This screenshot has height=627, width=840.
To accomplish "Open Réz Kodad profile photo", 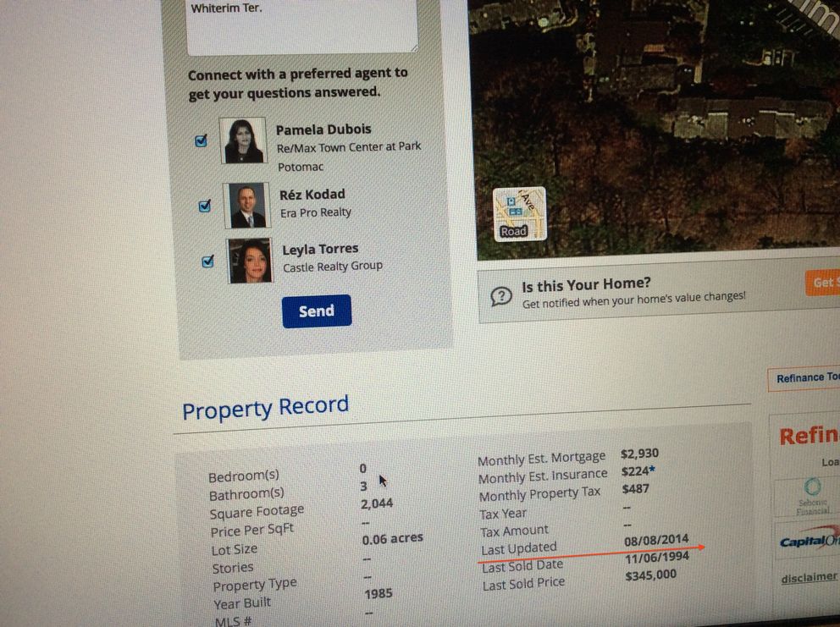I will [247, 205].
